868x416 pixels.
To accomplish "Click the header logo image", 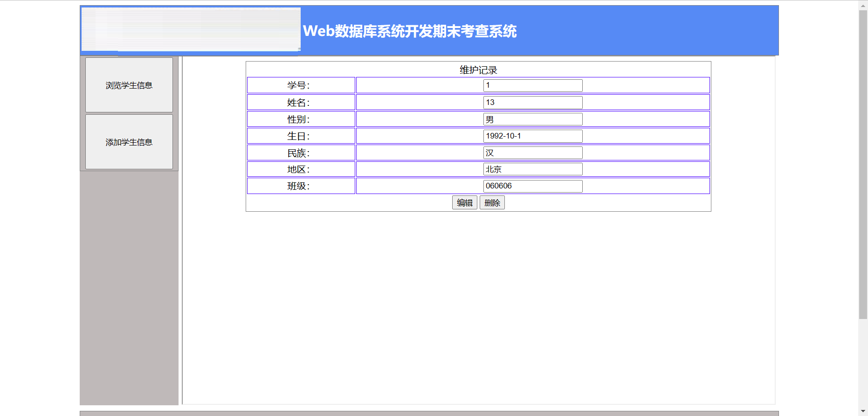I will (191, 29).
